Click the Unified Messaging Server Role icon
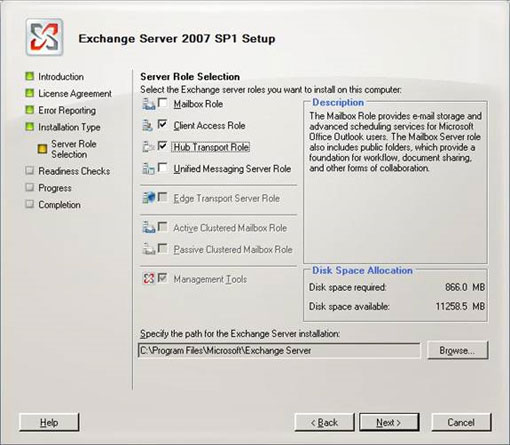 point(148,168)
